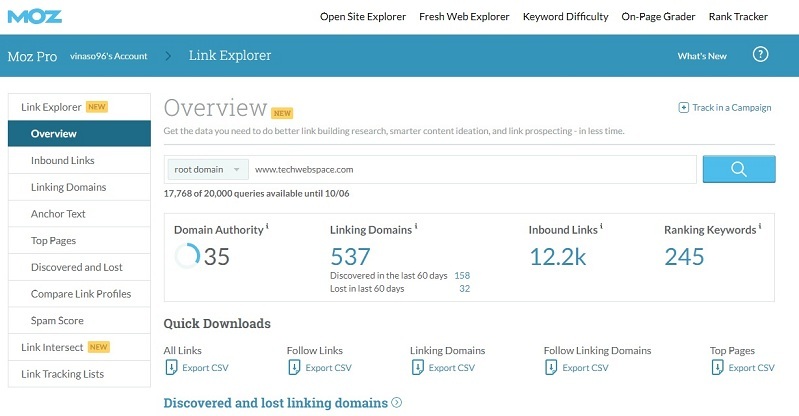Image resolution: width=799 pixels, height=416 pixels.
Task: Go to Spam Score in sidebar
Action: point(57,320)
